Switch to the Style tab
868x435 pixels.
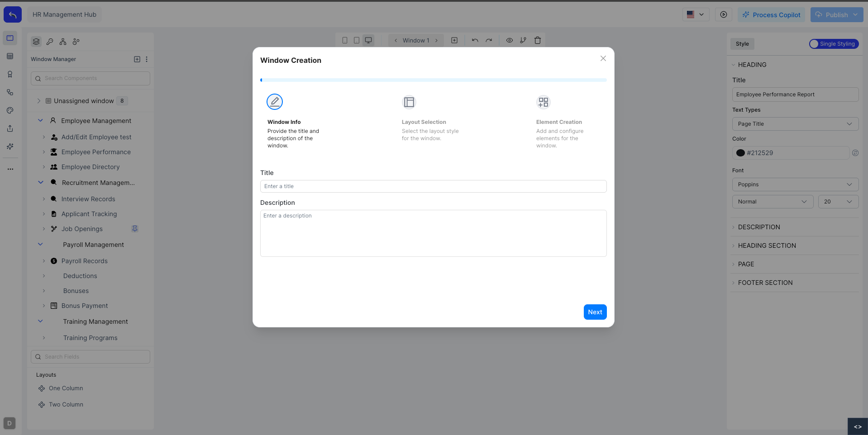pyautogui.click(x=742, y=44)
